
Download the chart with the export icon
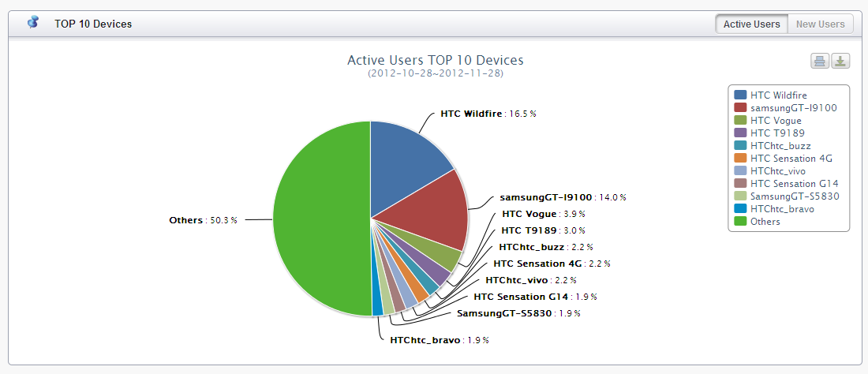coord(841,61)
